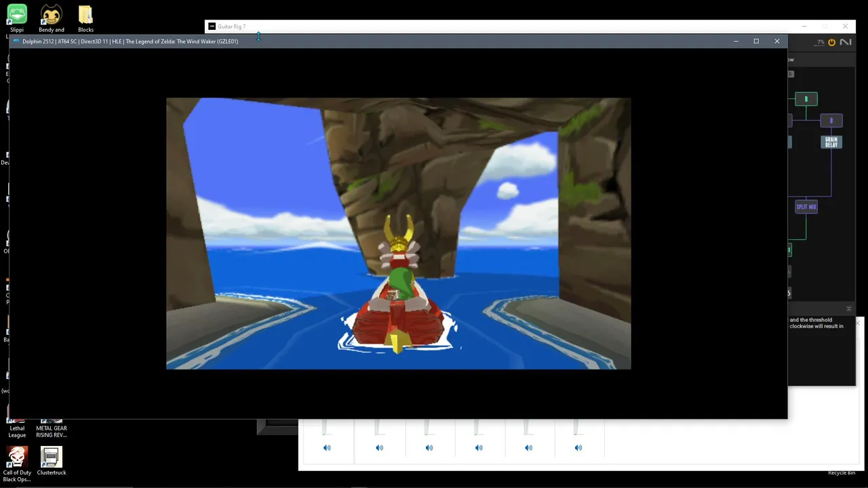
Task: Close the Guitar Rig 7 window
Action: pyautogui.click(x=845, y=26)
